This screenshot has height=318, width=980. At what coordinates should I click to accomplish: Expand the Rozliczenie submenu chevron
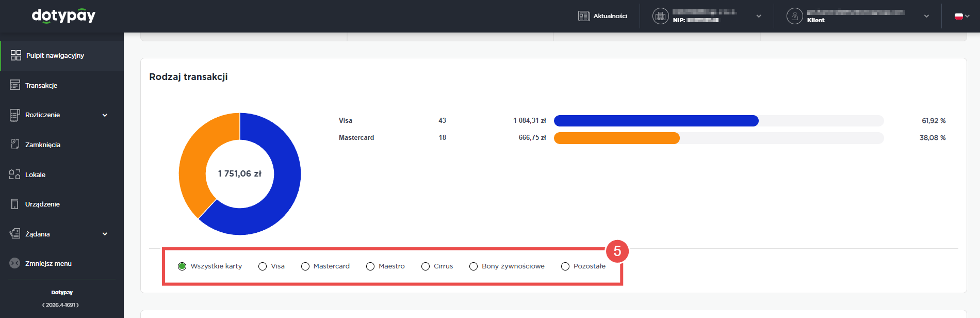coord(105,115)
